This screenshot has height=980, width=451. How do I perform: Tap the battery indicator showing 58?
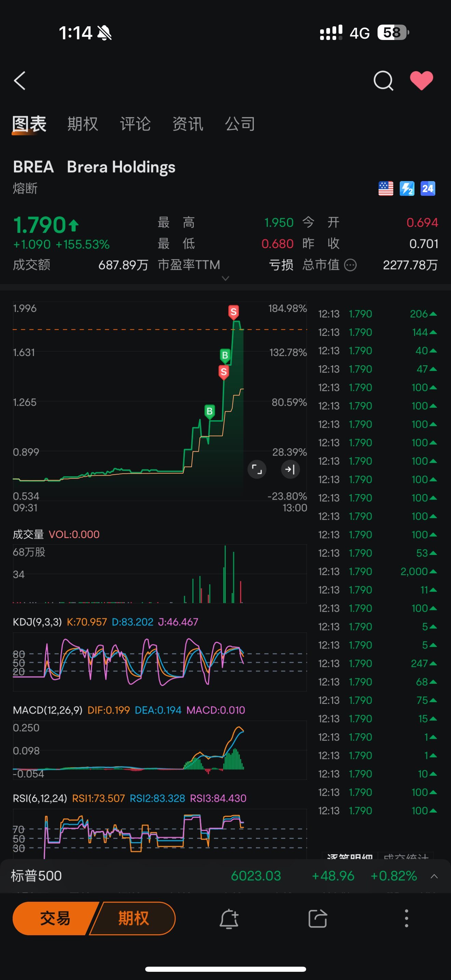pos(393,33)
